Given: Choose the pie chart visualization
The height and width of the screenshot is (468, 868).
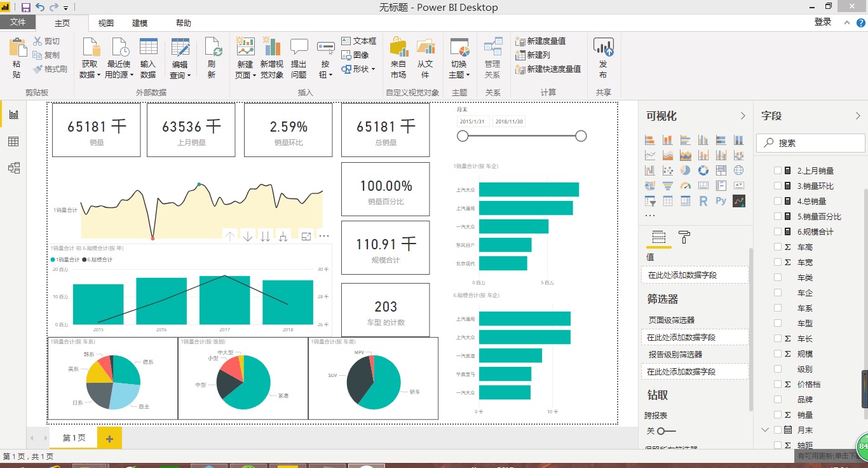Looking at the screenshot, I should (x=686, y=170).
